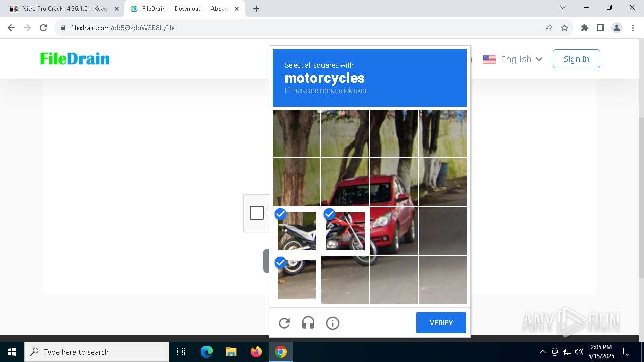This screenshot has width=644, height=362.
Task: Open the browser extensions puzzle icon
Action: click(x=584, y=28)
